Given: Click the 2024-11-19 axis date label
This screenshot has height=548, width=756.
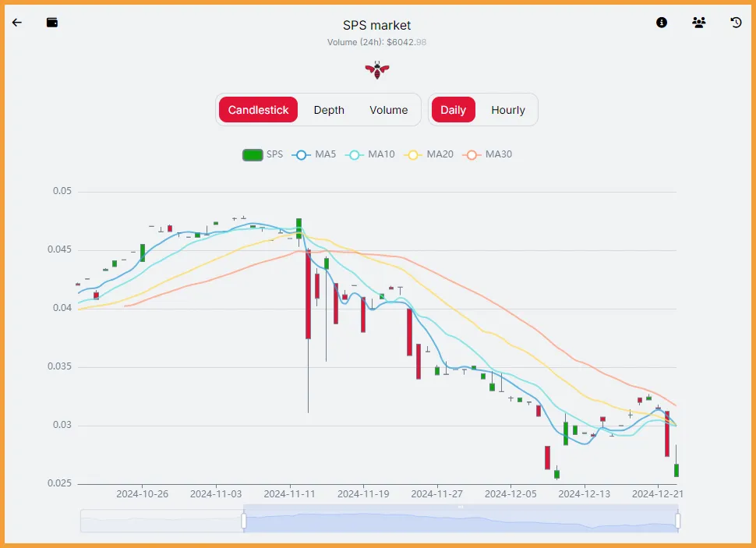Looking at the screenshot, I should click(x=363, y=494).
